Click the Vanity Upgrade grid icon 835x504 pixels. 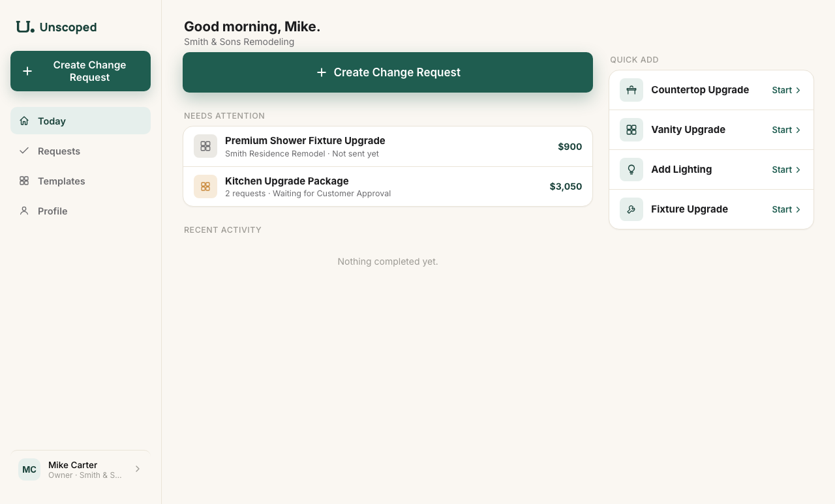[x=631, y=130]
